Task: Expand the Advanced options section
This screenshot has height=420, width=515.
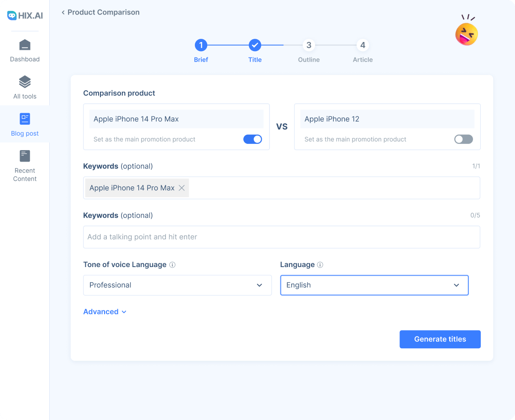Action: coord(105,311)
